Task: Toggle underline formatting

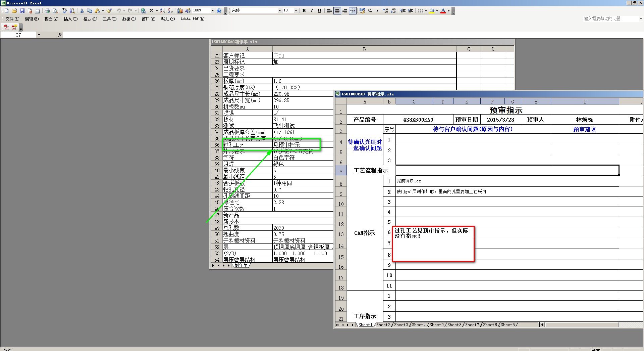Action: pos(319,11)
